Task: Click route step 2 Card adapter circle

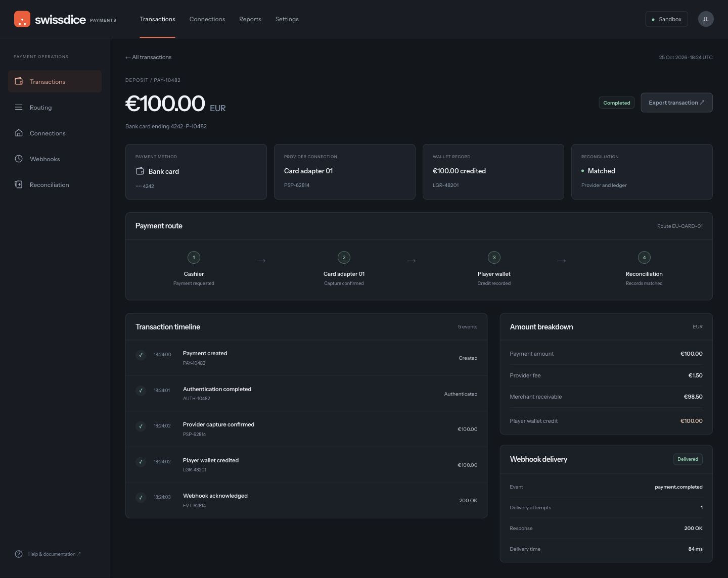Action: [x=344, y=257]
